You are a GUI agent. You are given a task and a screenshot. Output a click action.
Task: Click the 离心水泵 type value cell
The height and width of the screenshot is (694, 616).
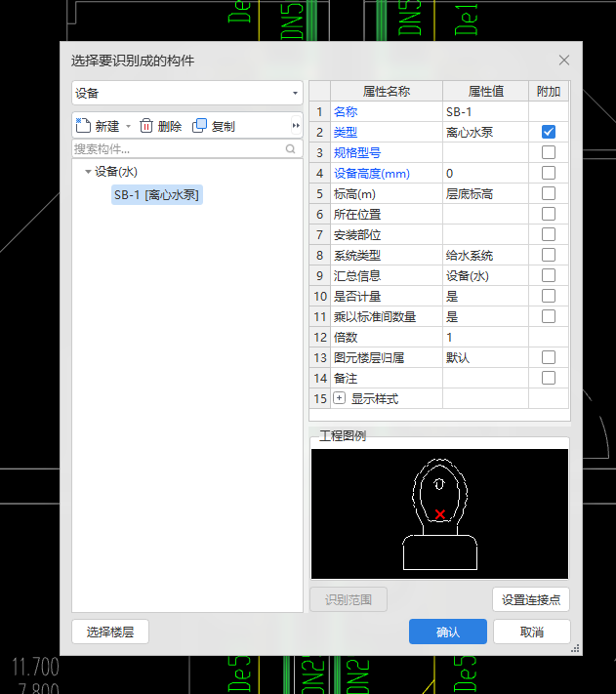(485, 132)
